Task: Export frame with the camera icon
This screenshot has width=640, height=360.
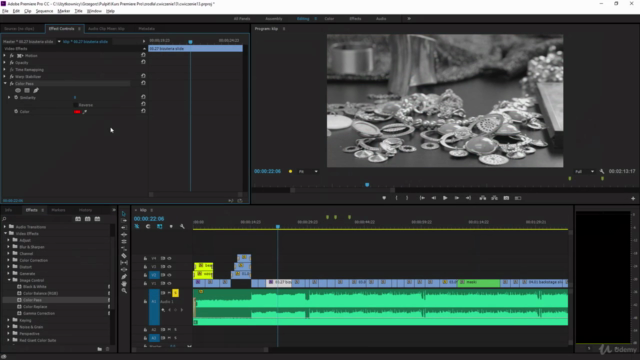Action: (506, 198)
